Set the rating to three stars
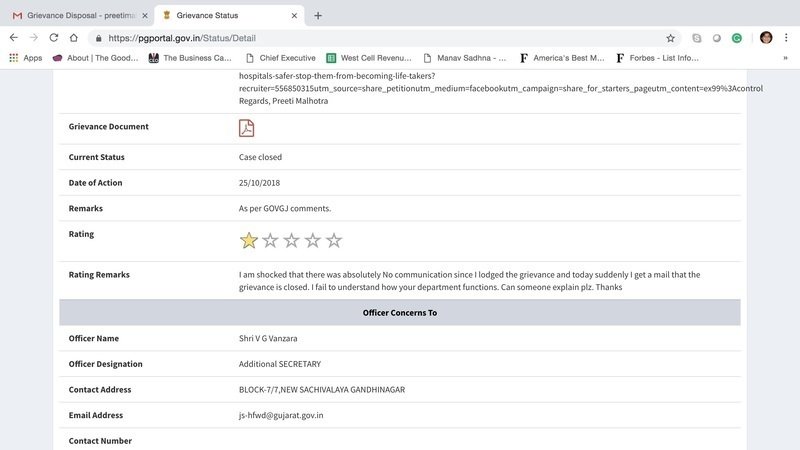 [x=291, y=240]
